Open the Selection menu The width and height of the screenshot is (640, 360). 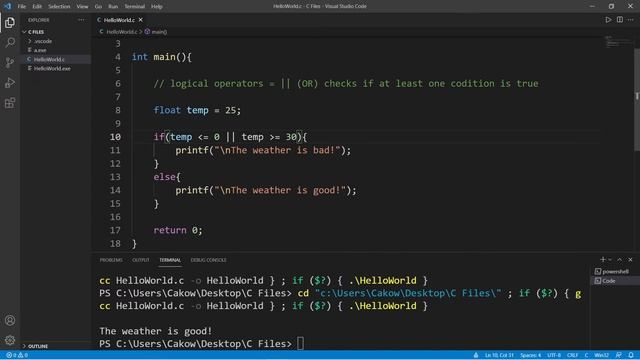point(59,6)
